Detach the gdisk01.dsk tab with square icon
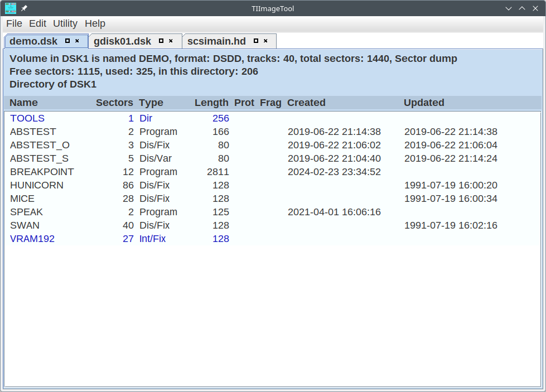 (161, 41)
